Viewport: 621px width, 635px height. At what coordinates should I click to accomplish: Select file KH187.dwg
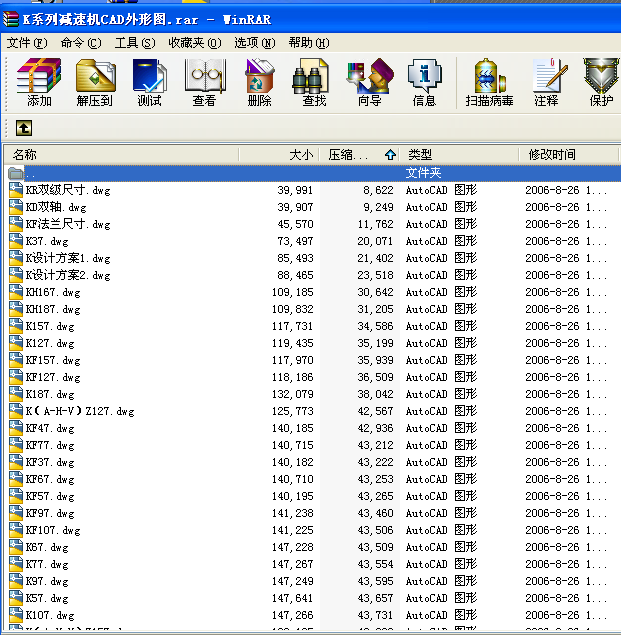tap(53, 309)
